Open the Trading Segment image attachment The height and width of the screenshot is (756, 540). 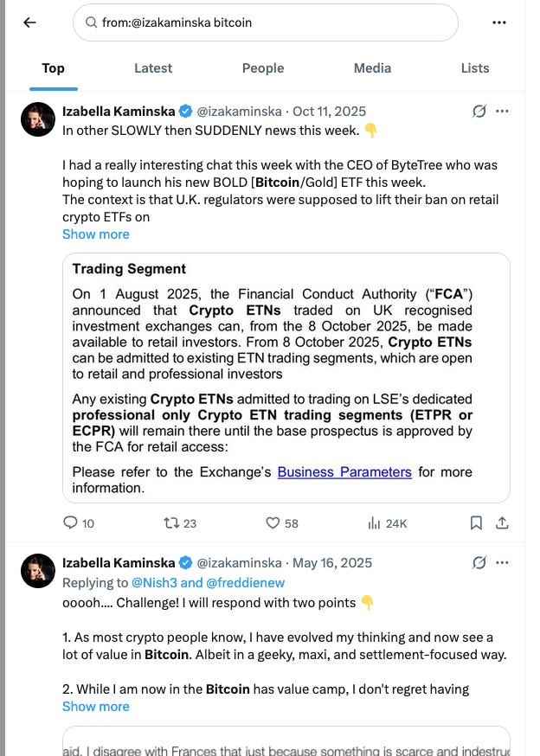pyautogui.click(x=286, y=378)
